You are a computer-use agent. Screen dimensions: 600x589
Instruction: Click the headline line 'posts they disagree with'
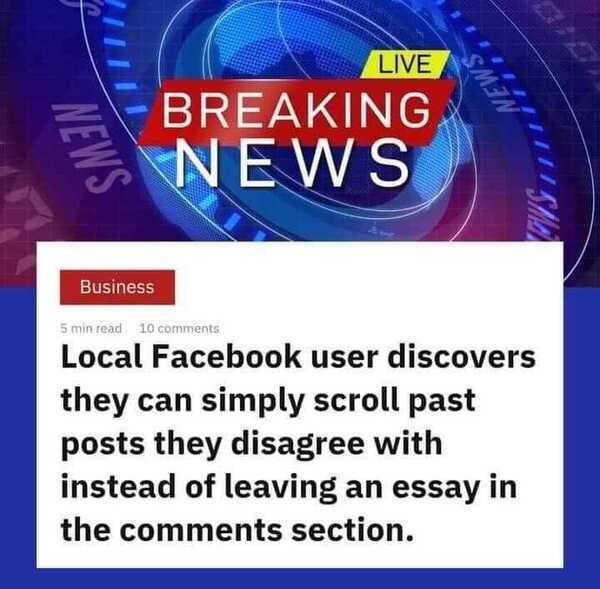point(252,444)
